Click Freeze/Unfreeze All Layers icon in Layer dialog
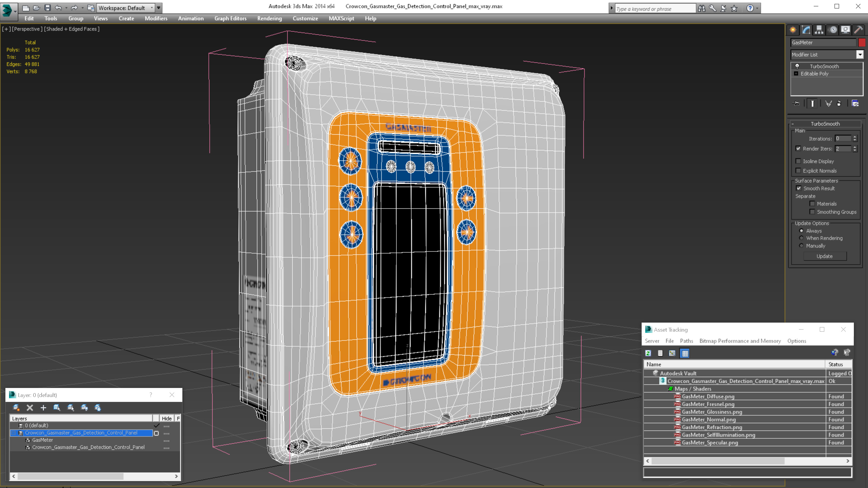 click(98, 408)
